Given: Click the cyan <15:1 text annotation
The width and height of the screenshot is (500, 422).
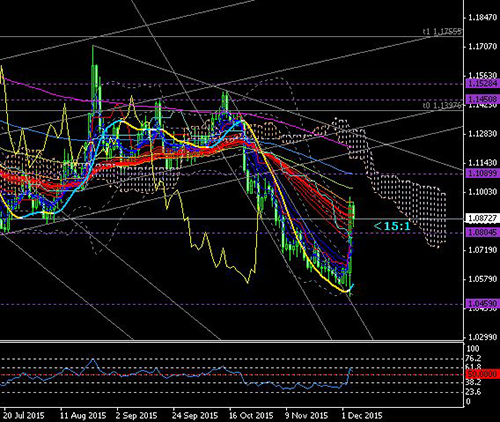Looking at the screenshot, I should tap(392, 226).
